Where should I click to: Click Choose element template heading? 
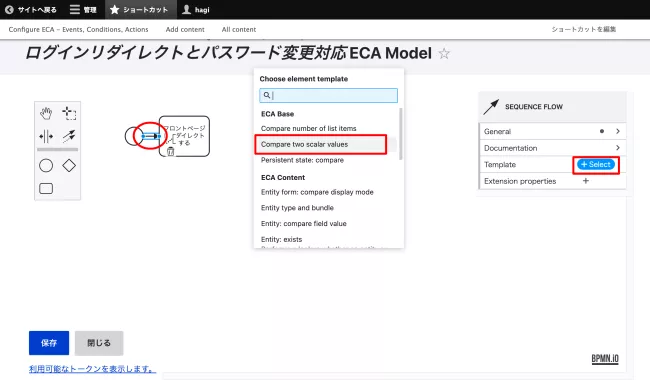[x=303, y=79]
